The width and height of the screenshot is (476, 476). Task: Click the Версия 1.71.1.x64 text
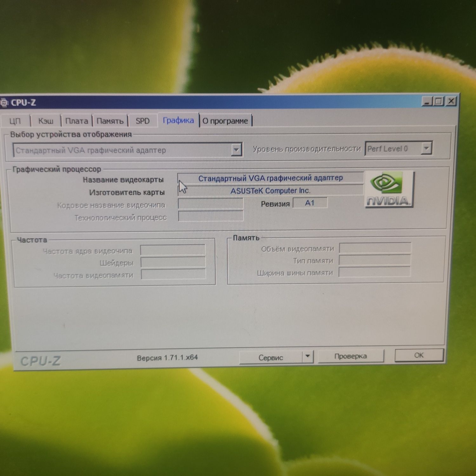(x=167, y=358)
